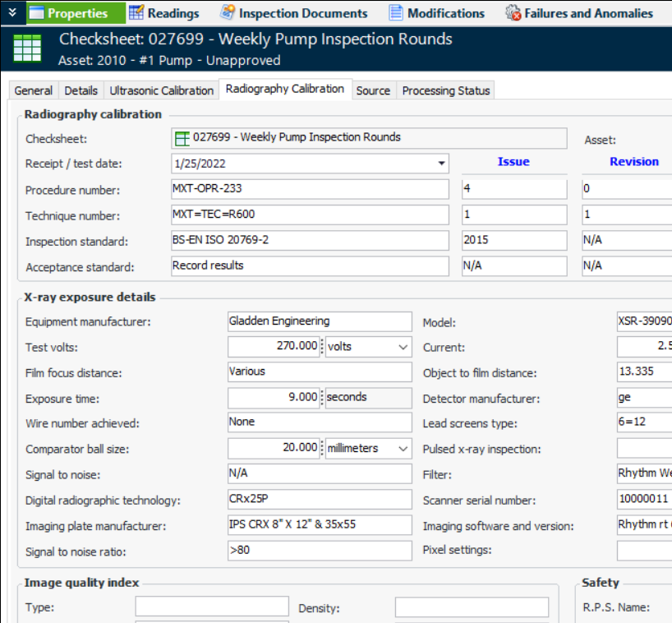Image resolution: width=672 pixels, height=623 pixels.
Task: Click the Exposure time stepper handle
Action: [x=322, y=398]
